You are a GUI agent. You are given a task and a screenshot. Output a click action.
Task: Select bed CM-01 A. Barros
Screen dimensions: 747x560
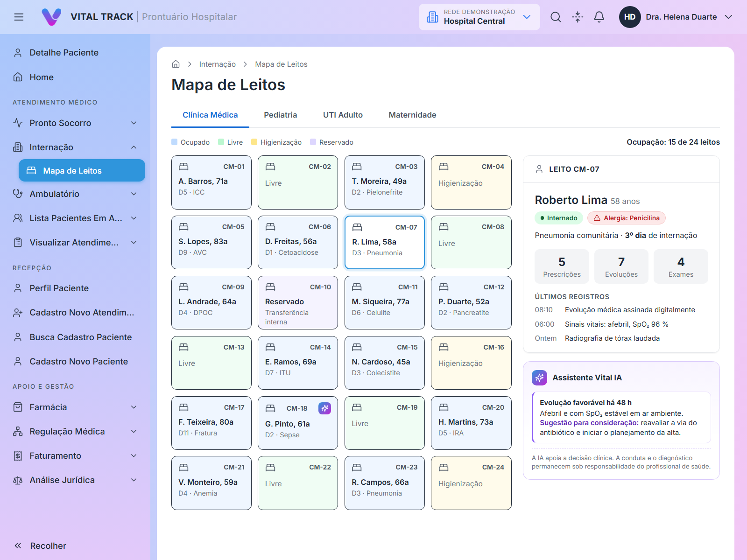coord(211,182)
